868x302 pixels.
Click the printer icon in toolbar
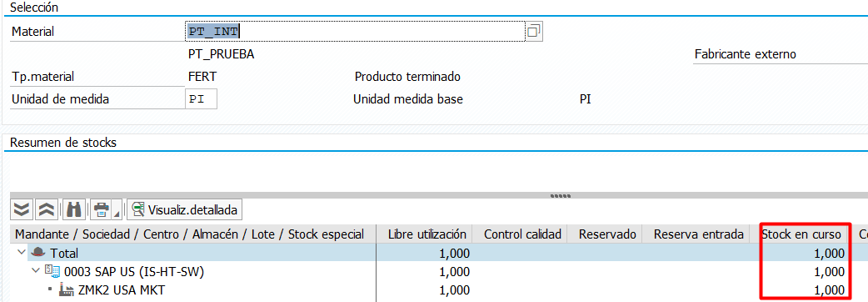pyautogui.click(x=102, y=210)
